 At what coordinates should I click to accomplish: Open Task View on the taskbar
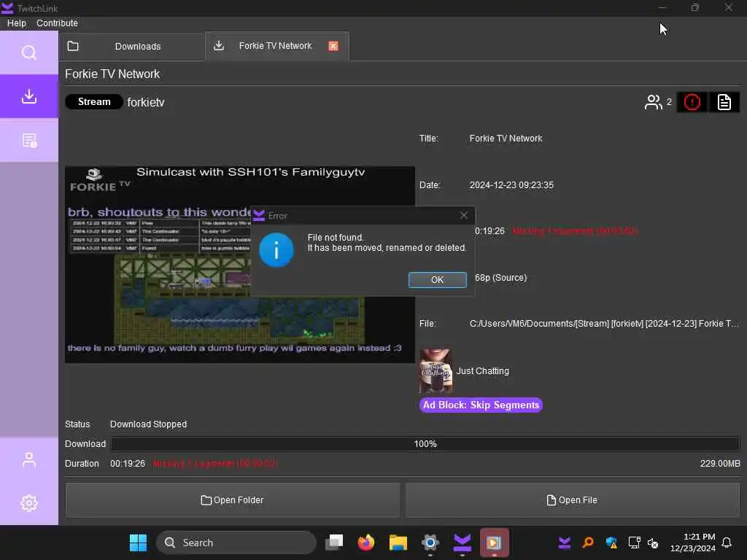point(334,542)
